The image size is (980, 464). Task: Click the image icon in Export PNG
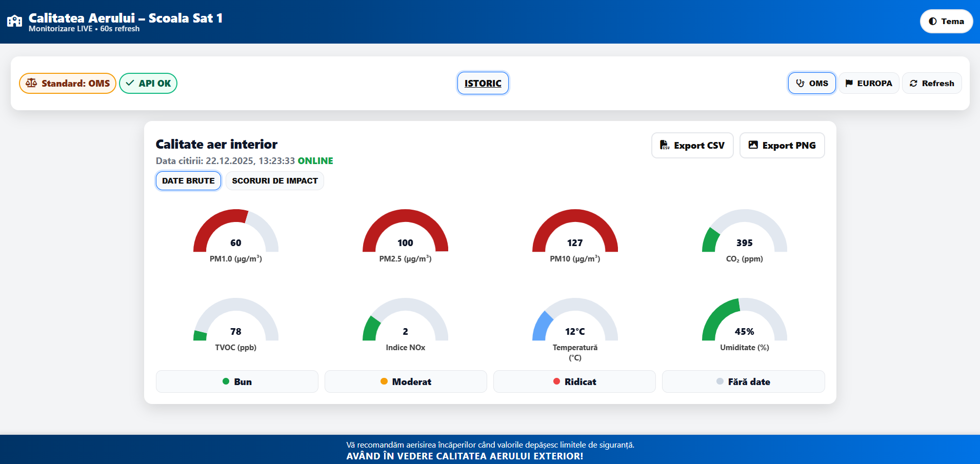[x=753, y=145]
